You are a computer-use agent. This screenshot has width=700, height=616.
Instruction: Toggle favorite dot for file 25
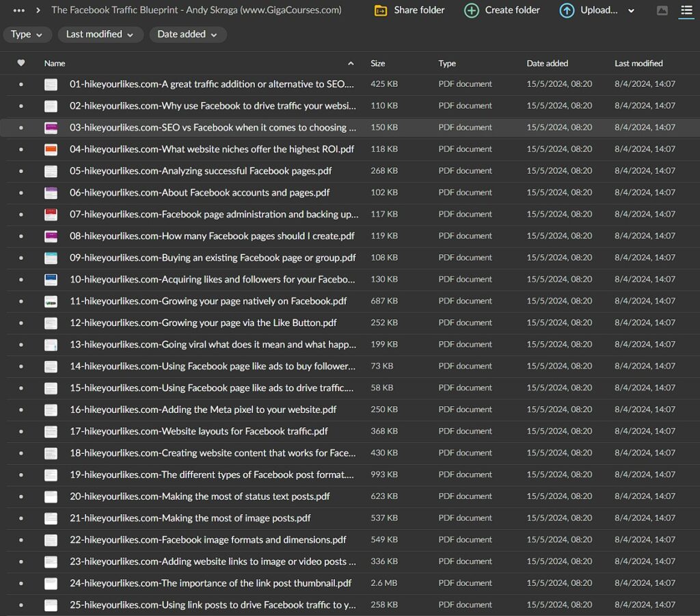[x=21, y=605]
